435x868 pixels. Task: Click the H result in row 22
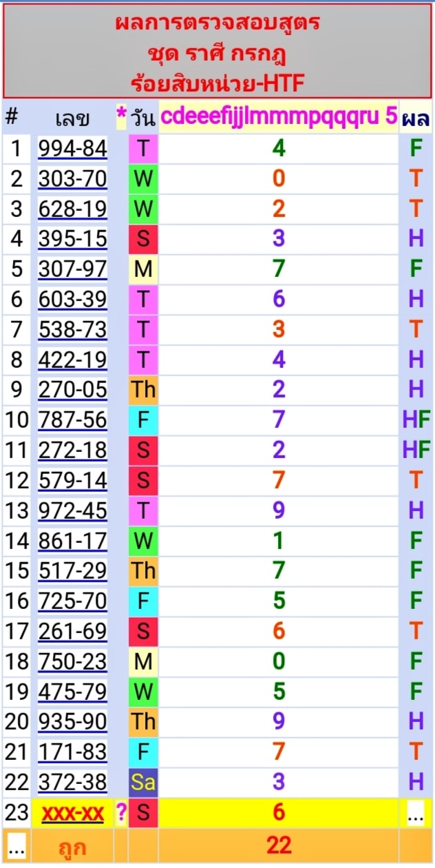(416, 782)
